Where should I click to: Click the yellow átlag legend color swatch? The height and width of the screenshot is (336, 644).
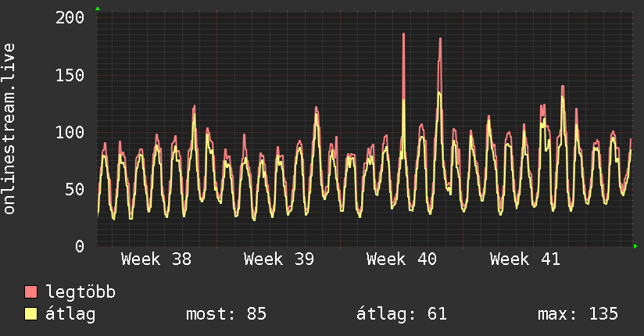(x=31, y=314)
